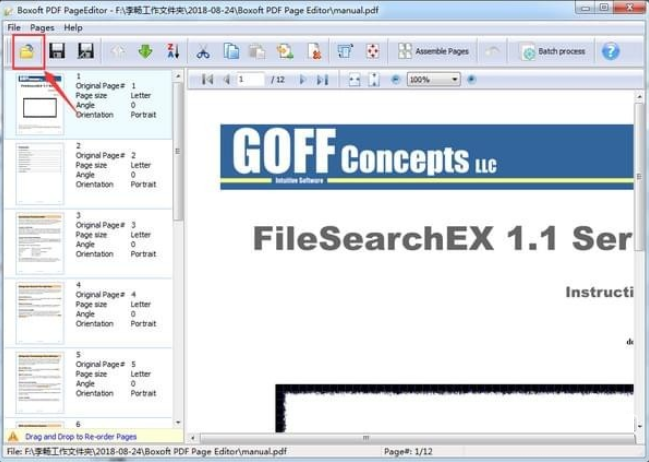Zoom out with the minus circle button
The image size is (649, 462).
point(395,79)
